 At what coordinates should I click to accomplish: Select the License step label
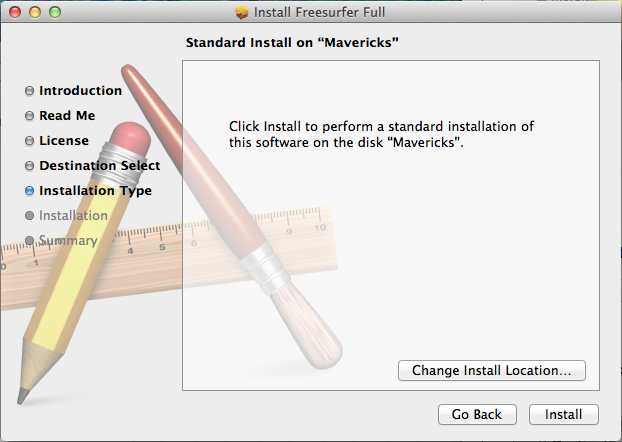tap(64, 141)
